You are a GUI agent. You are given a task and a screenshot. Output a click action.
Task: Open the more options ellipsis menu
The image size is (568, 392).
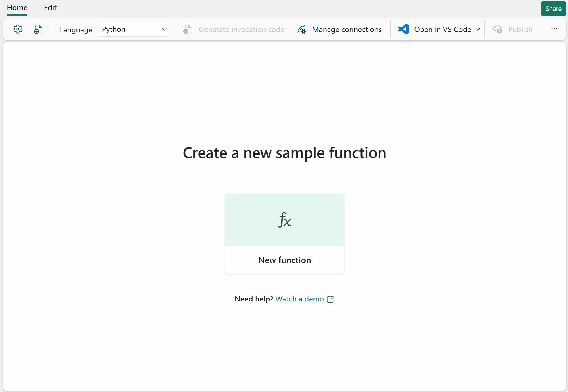pos(554,29)
